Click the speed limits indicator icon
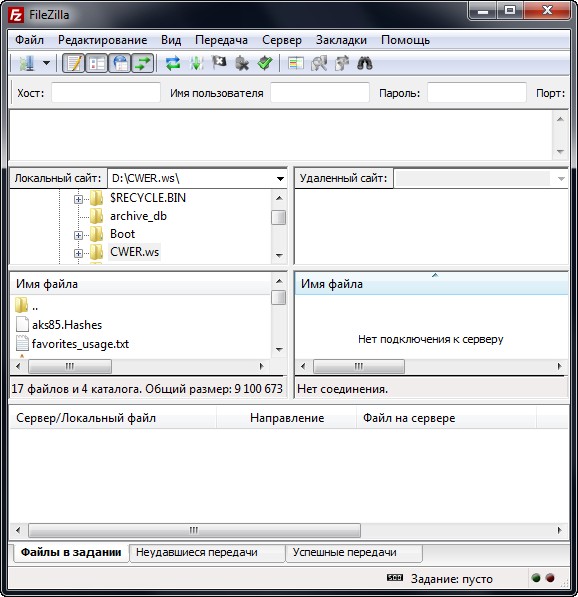This screenshot has width=578, height=597. [x=394, y=578]
